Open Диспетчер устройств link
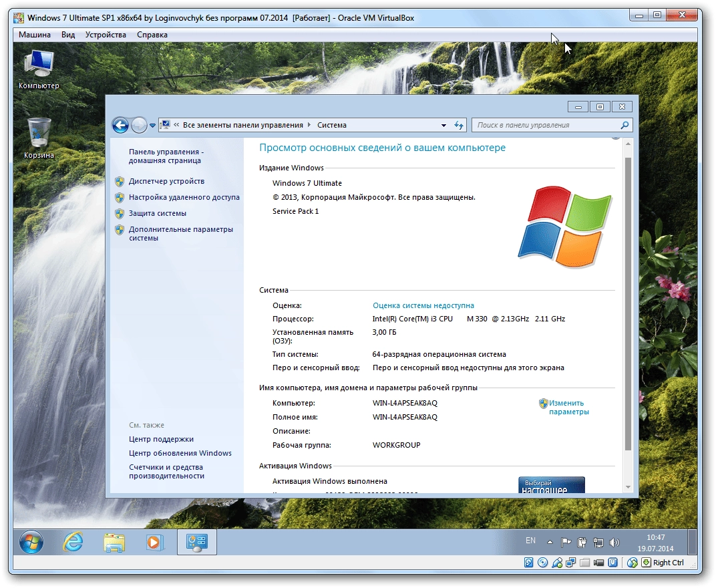The width and height of the screenshot is (716, 588). pos(167,181)
